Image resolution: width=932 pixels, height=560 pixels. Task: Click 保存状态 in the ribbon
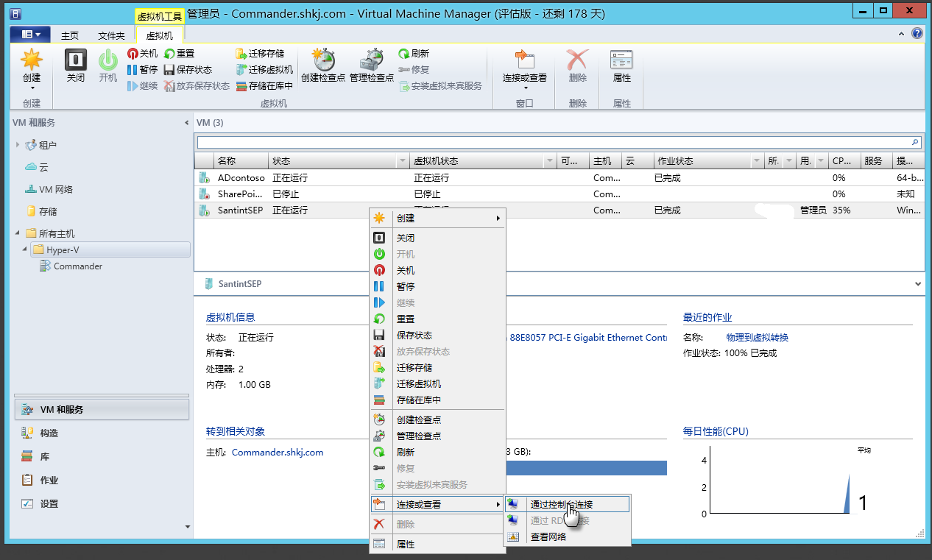188,70
